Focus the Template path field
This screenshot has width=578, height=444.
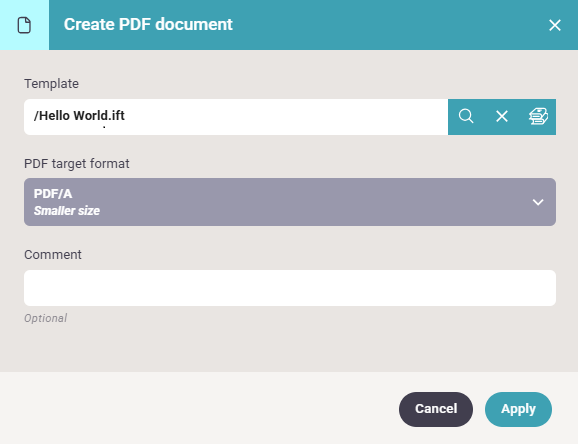pos(236,117)
